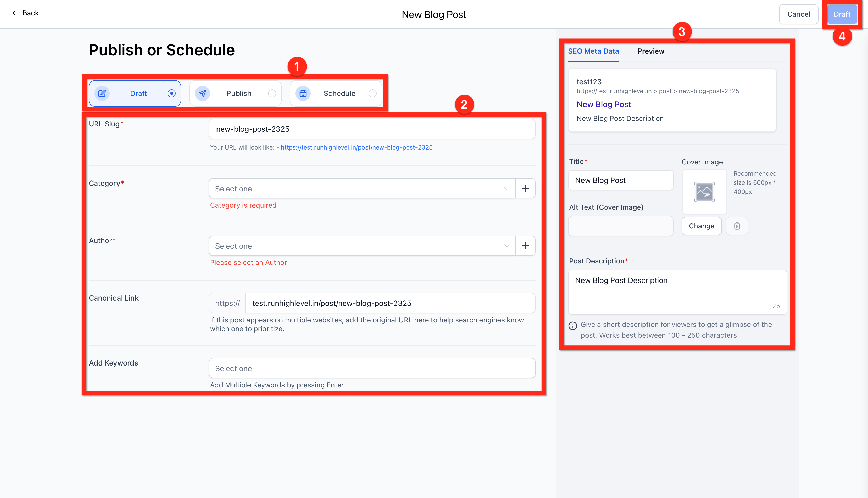Image resolution: width=868 pixels, height=498 pixels.
Task: Open the Add Keywords select field
Action: click(372, 368)
